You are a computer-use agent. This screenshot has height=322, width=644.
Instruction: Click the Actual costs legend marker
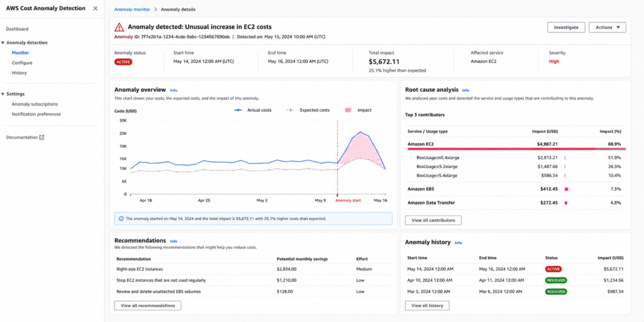tap(239, 110)
